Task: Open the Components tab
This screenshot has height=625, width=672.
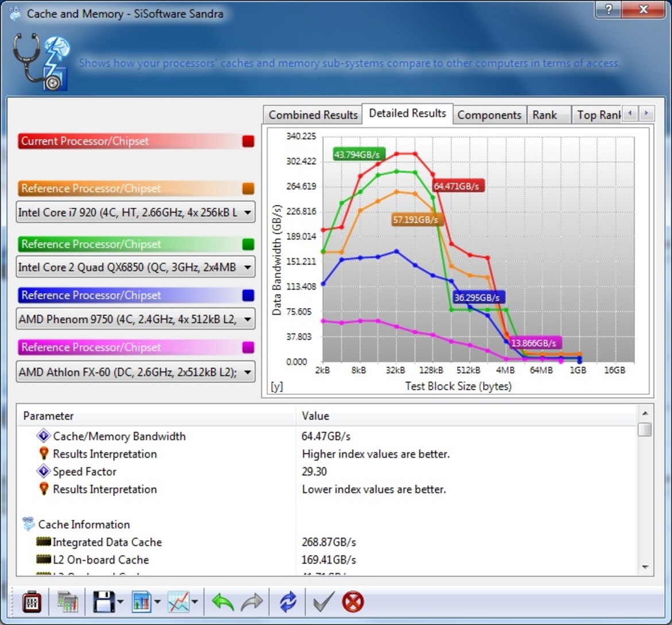Action: (x=489, y=115)
